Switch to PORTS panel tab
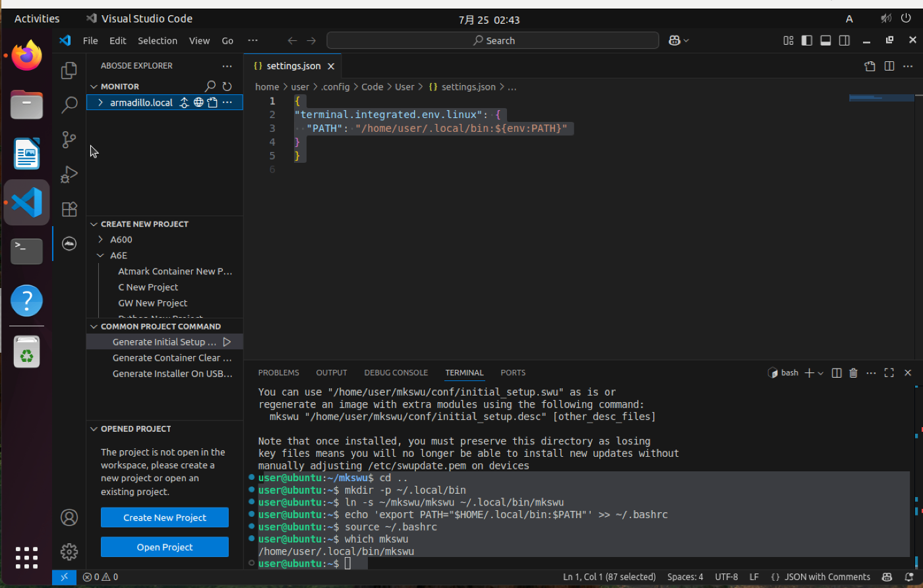Image resolution: width=923 pixels, height=588 pixels. [513, 372]
